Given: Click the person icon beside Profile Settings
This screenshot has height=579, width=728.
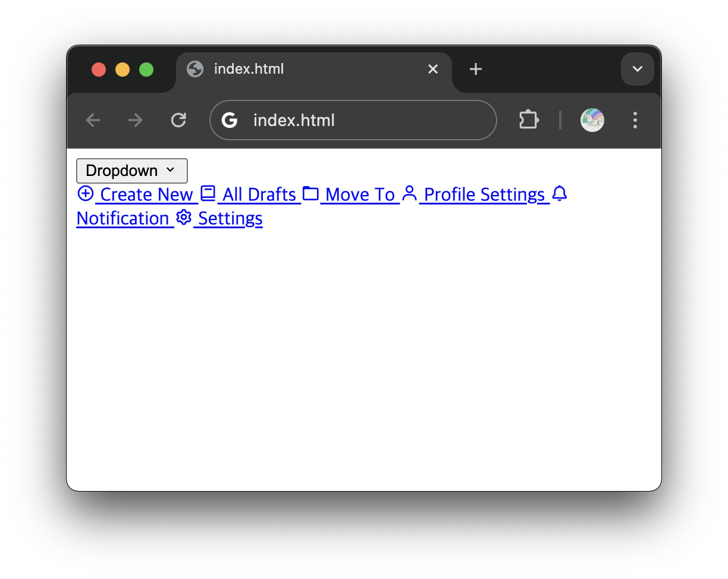Looking at the screenshot, I should 409,194.
